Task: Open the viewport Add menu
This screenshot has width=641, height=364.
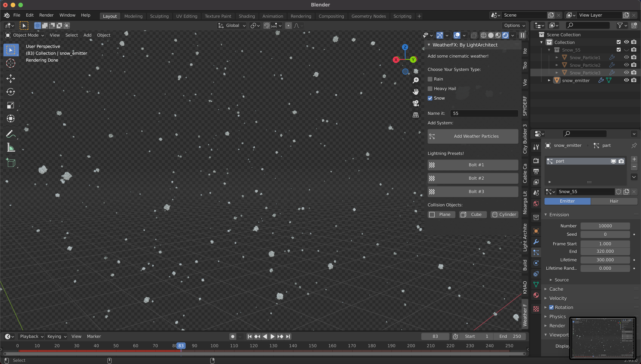Action: [87, 35]
